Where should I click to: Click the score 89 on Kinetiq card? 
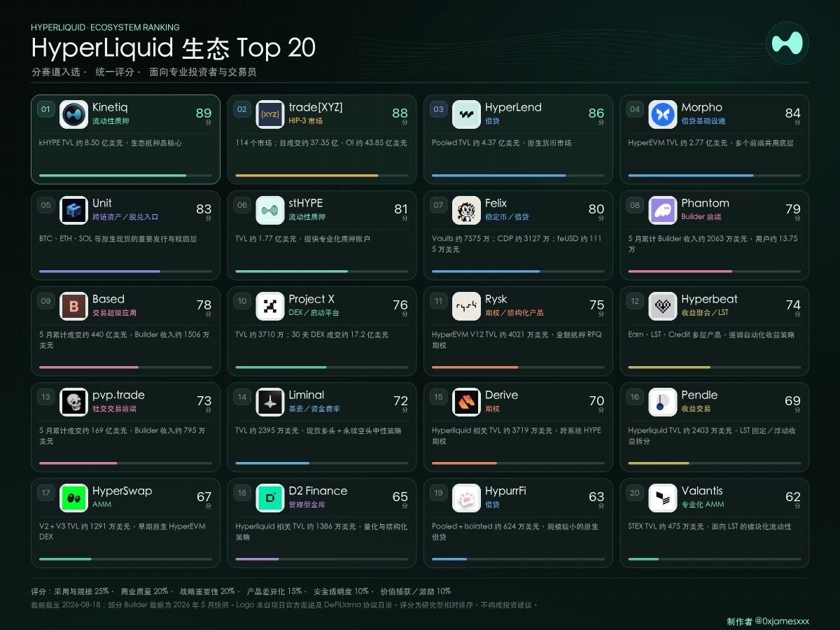[x=204, y=113]
